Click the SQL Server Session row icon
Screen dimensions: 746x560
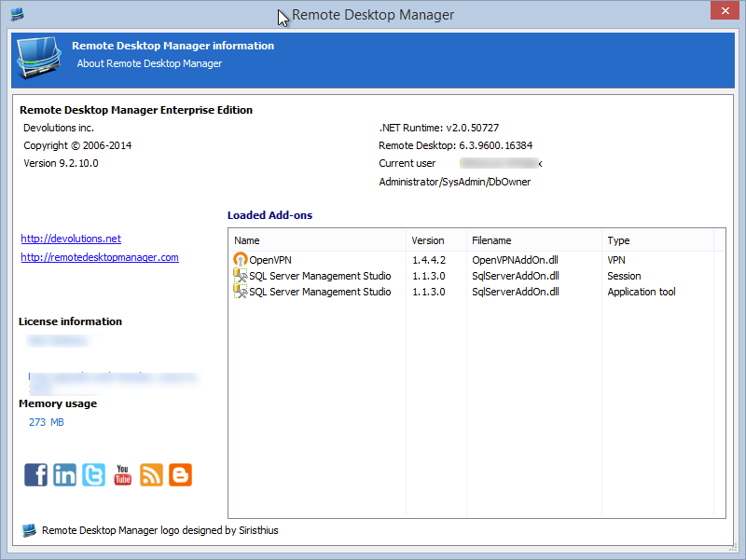241,276
